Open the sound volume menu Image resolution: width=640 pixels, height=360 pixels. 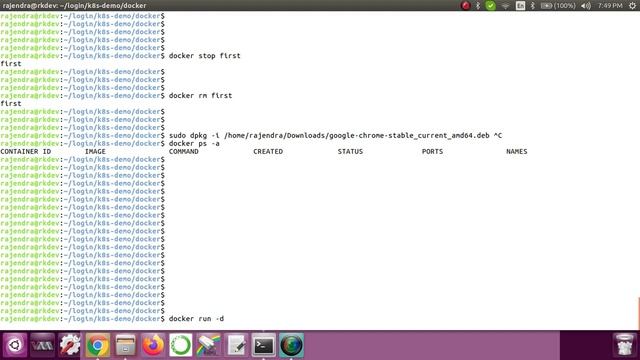586,5
